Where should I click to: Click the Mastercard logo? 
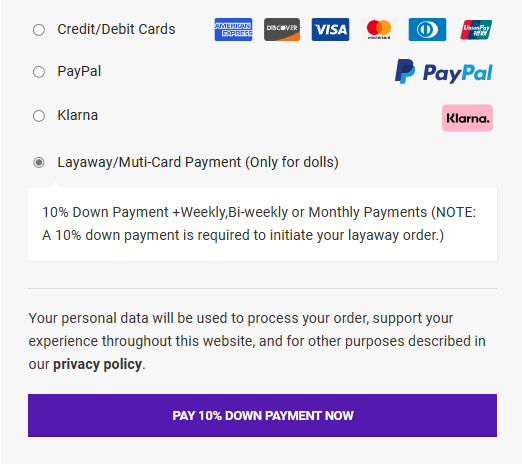tap(379, 30)
